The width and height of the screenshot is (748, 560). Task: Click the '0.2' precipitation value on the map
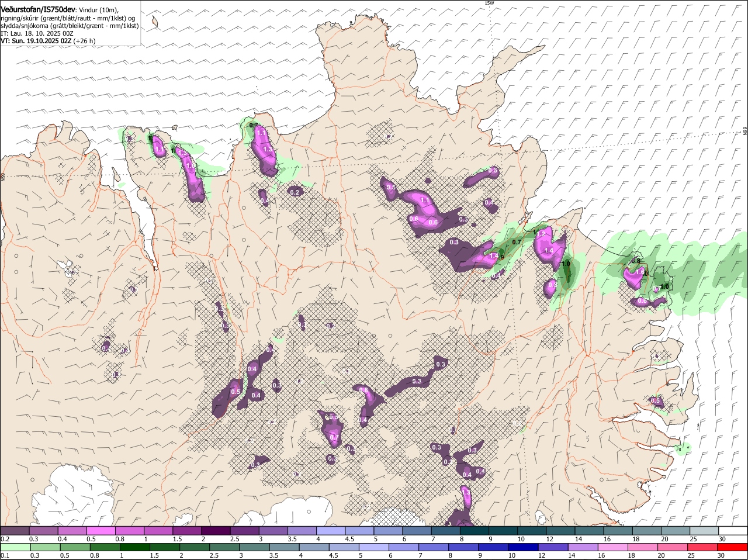pyautogui.click(x=295, y=192)
